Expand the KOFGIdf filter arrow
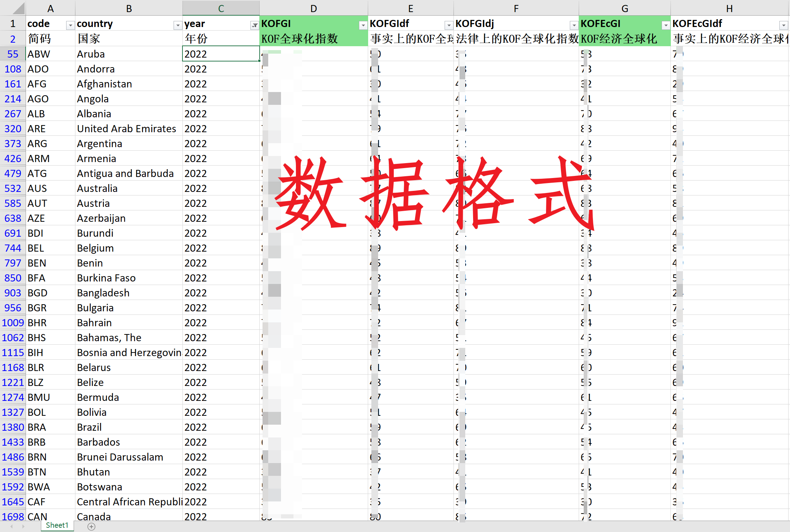The height and width of the screenshot is (532, 790). [x=449, y=25]
